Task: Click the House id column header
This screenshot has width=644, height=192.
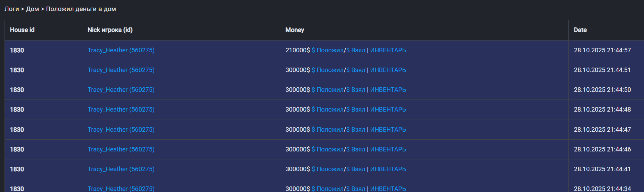Action: 22,30
